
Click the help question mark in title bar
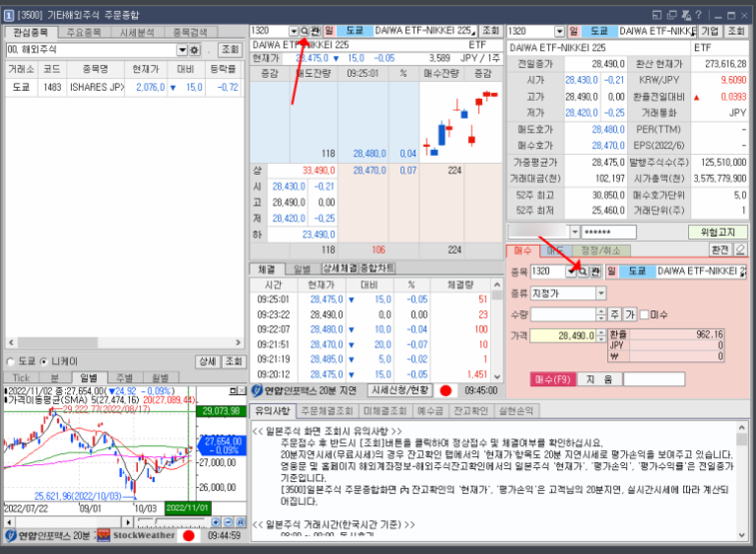pos(699,15)
